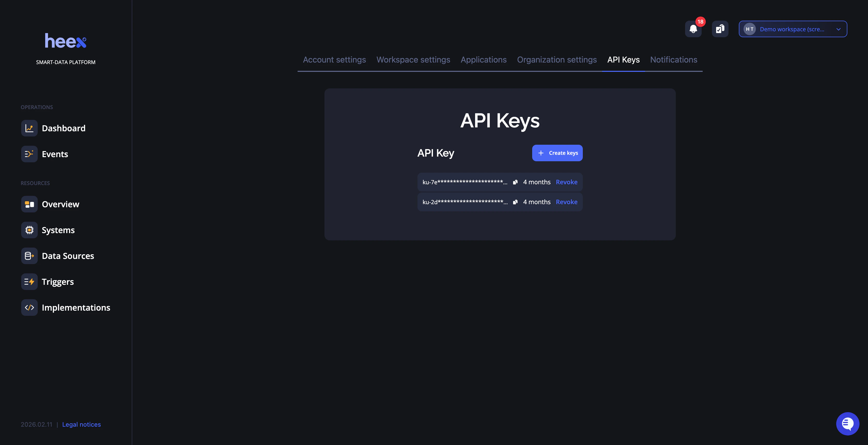Screen dimensions: 868x445
Task: Open the Legal notices link
Action: point(81,424)
